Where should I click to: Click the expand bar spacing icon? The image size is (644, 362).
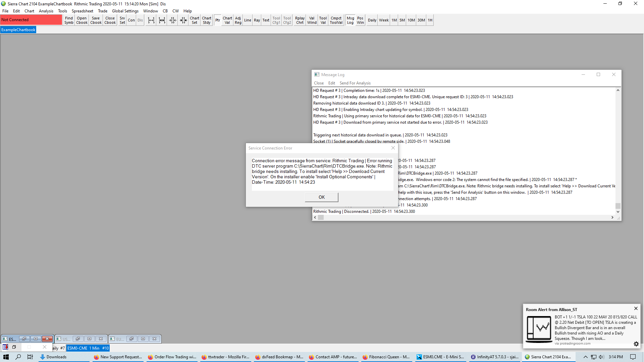151,20
